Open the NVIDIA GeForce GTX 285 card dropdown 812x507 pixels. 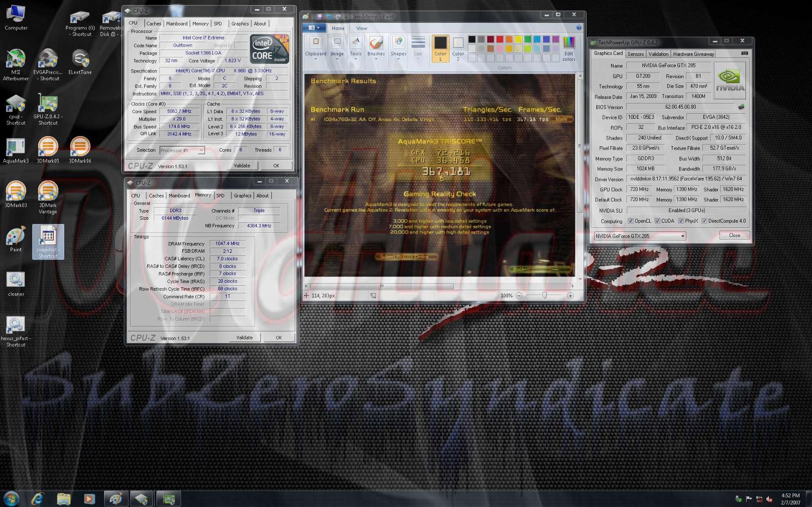[x=640, y=236]
